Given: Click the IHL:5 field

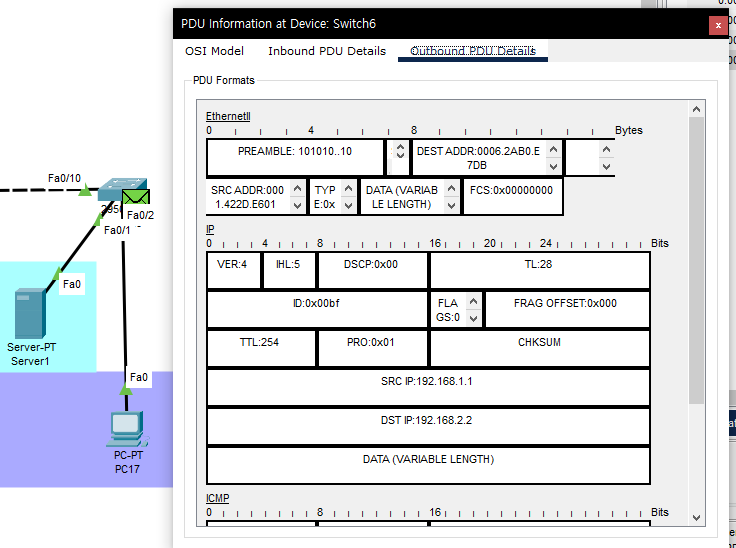Looking at the screenshot, I should click(x=289, y=270).
